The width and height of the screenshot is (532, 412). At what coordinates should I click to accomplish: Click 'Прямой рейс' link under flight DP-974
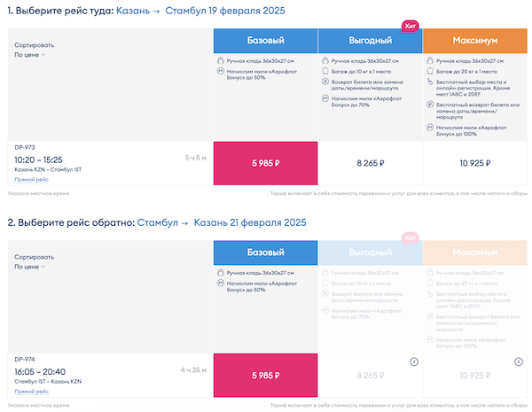point(31,391)
